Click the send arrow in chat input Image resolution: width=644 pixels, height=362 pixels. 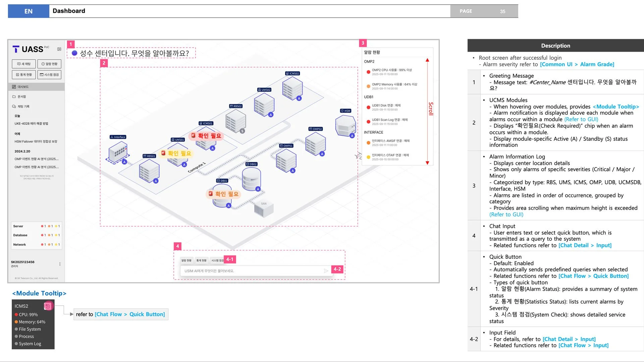coord(326,271)
